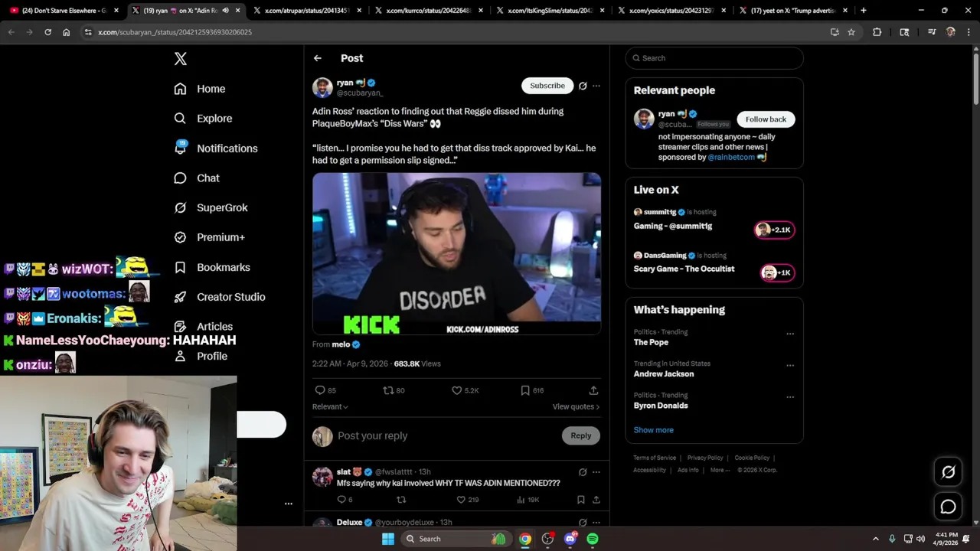Viewport: 980px width, 551px height.
Task: Open the Windows Start menu
Action: pos(388,539)
